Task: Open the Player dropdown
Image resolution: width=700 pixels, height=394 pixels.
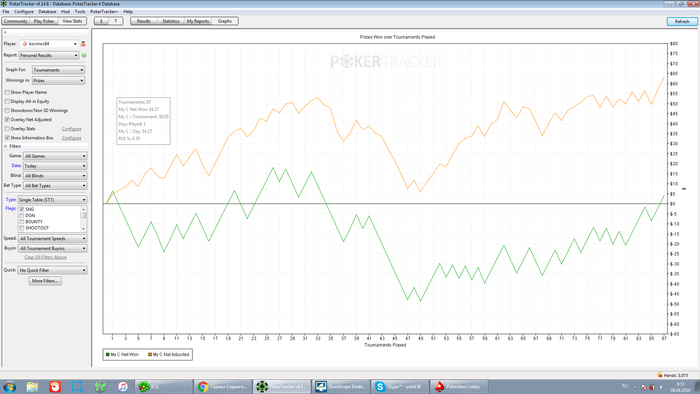Action: click(49, 44)
